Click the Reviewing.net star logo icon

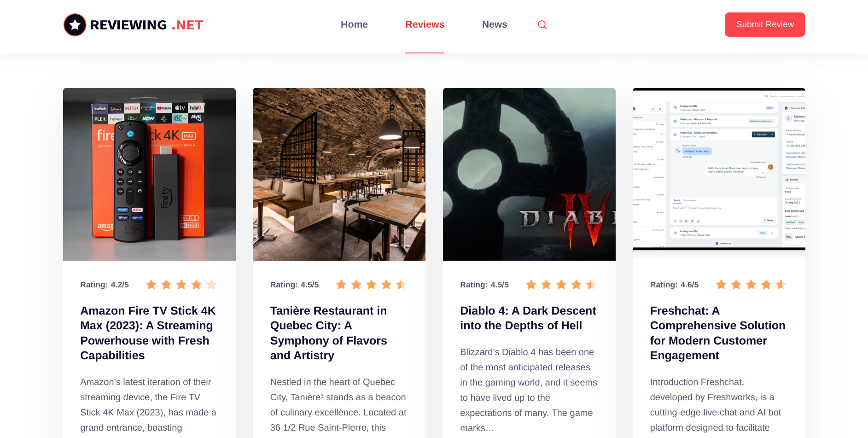click(x=75, y=25)
